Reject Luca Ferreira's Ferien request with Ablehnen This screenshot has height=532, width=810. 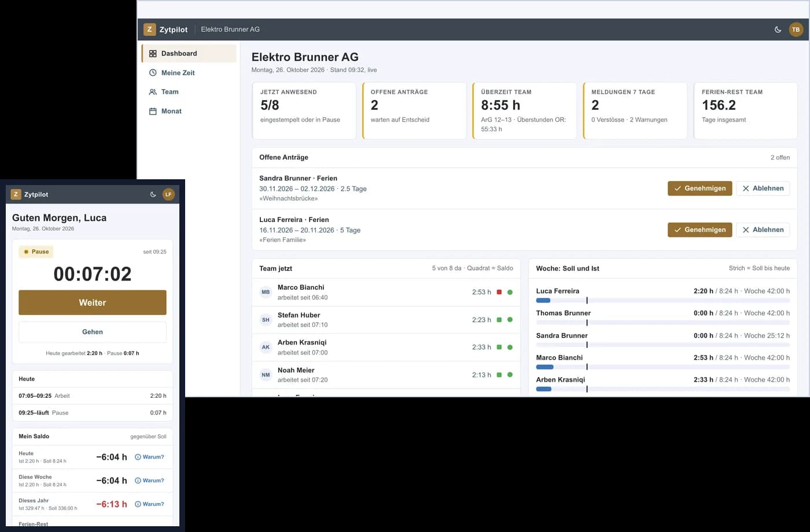pyautogui.click(x=763, y=230)
